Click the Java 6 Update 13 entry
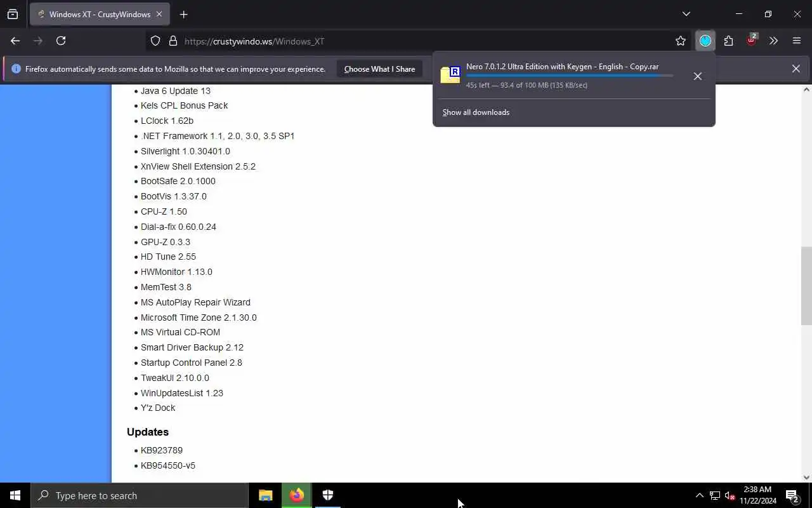 click(175, 91)
